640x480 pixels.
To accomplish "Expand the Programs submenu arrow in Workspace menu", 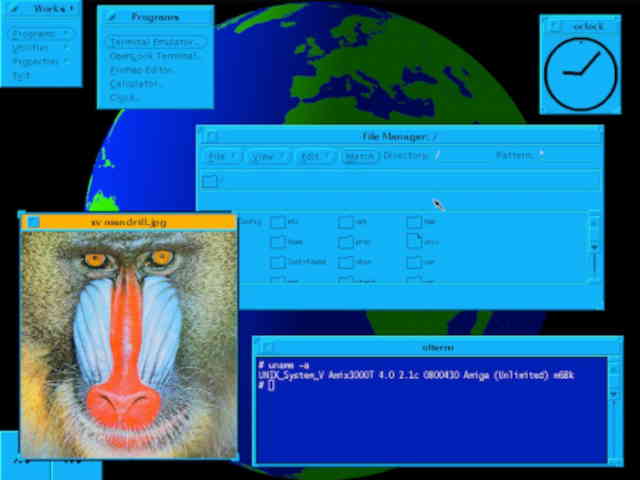I will click(x=66, y=34).
